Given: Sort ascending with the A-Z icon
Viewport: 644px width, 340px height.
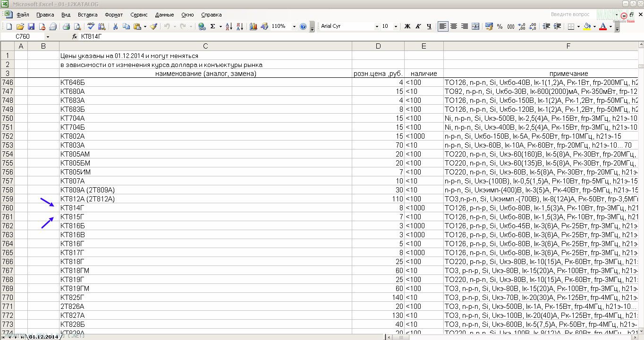Looking at the screenshot, I should (x=229, y=26).
